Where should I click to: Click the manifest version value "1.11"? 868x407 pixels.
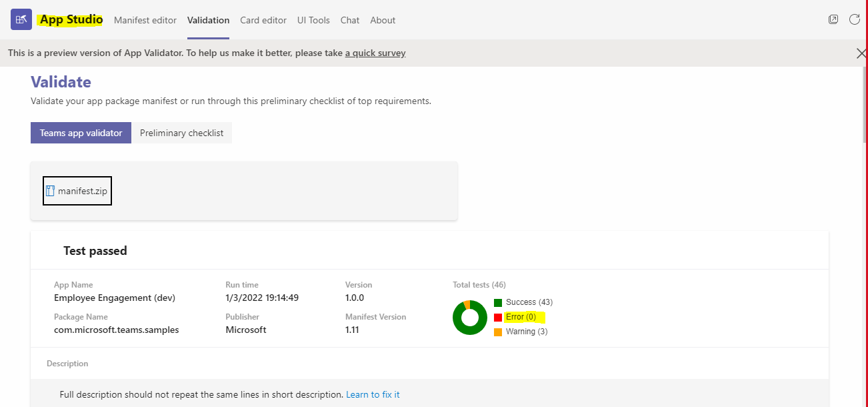(352, 330)
